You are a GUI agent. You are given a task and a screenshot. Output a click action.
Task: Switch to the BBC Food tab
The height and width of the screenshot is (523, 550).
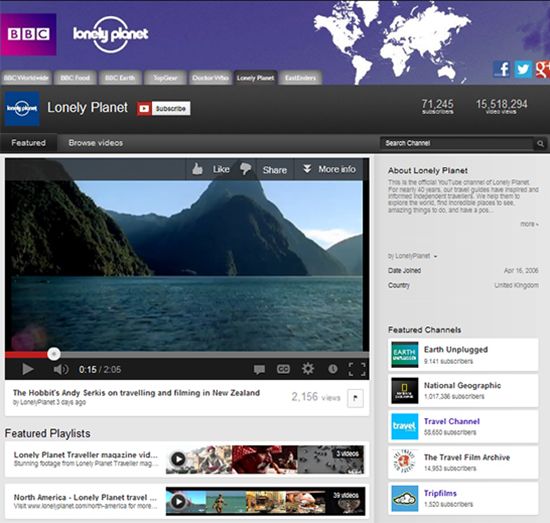tap(75, 78)
